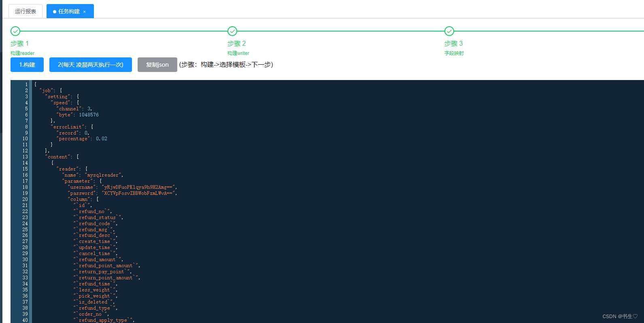644x323 pixels.
Task: Click the `update_time` column entry
Action: 95,247
